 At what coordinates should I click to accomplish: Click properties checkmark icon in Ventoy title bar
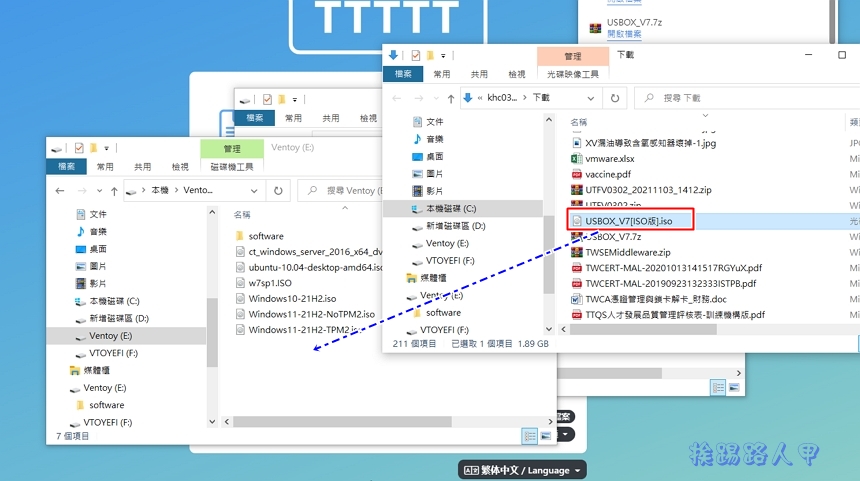tap(79, 148)
